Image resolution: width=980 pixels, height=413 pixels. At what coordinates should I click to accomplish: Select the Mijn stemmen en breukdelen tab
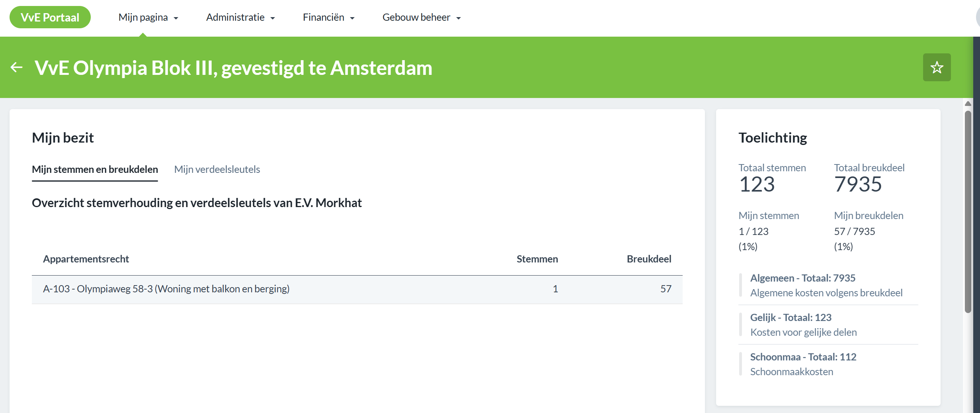pyautogui.click(x=95, y=169)
